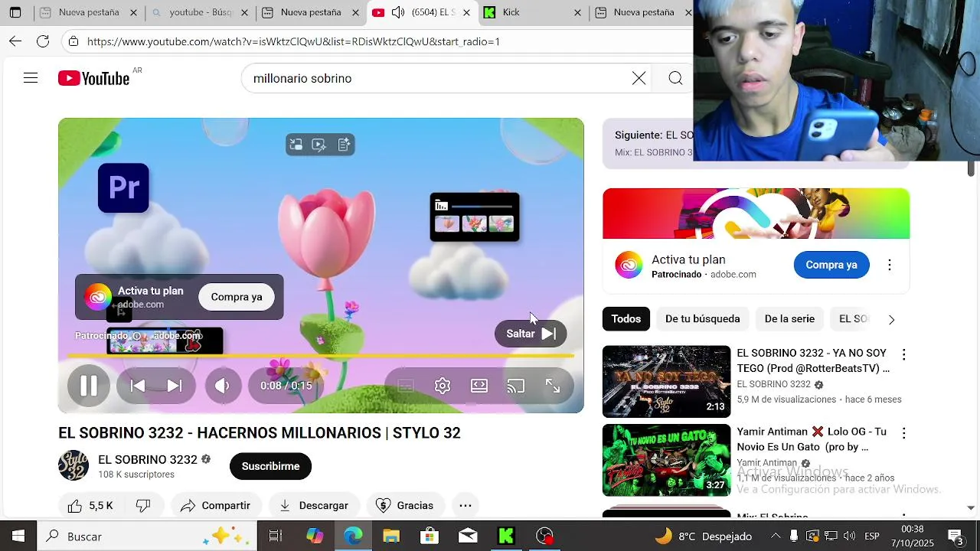Image resolution: width=980 pixels, height=551 pixels.
Task: Open OBS Studio from taskbar
Action: pyautogui.click(x=544, y=536)
